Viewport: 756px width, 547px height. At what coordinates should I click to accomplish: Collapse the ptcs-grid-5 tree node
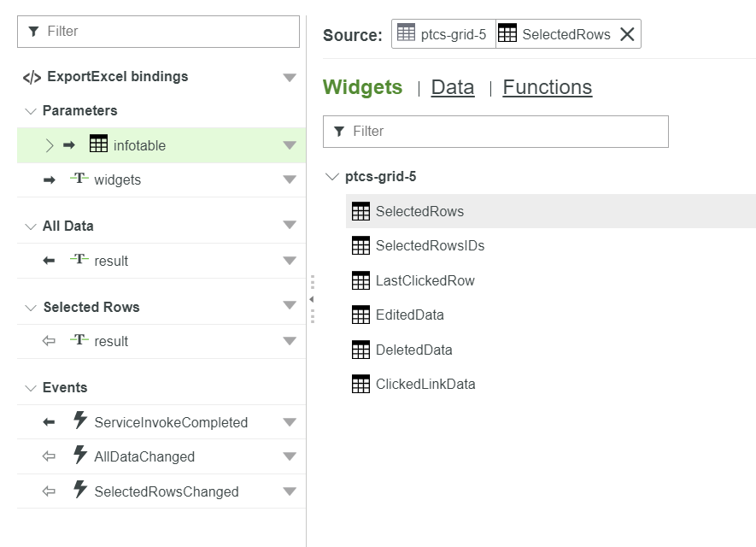tap(332, 176)
